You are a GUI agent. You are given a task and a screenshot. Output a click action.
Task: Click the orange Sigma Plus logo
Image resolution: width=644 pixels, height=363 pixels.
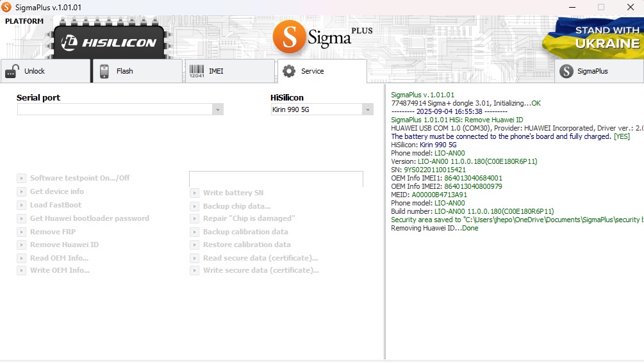coord(322,37)
